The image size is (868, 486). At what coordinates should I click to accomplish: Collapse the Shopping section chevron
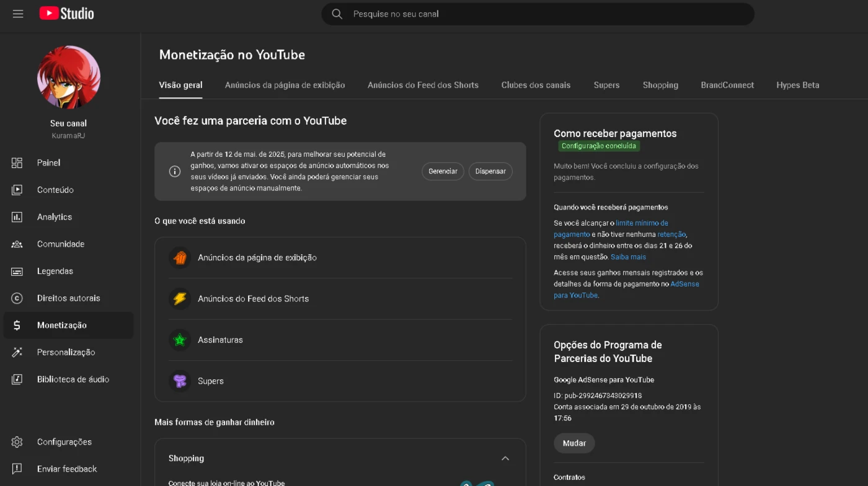(505, 458)
